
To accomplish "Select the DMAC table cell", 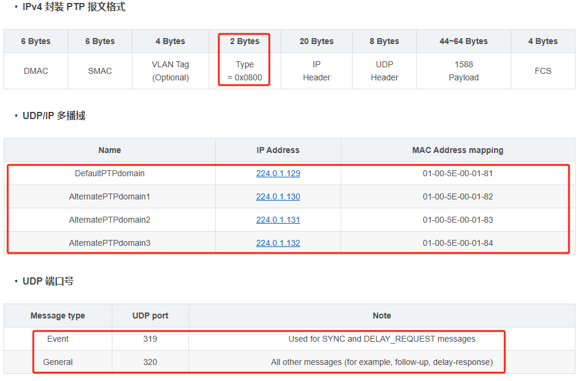I will pos(36,71).
